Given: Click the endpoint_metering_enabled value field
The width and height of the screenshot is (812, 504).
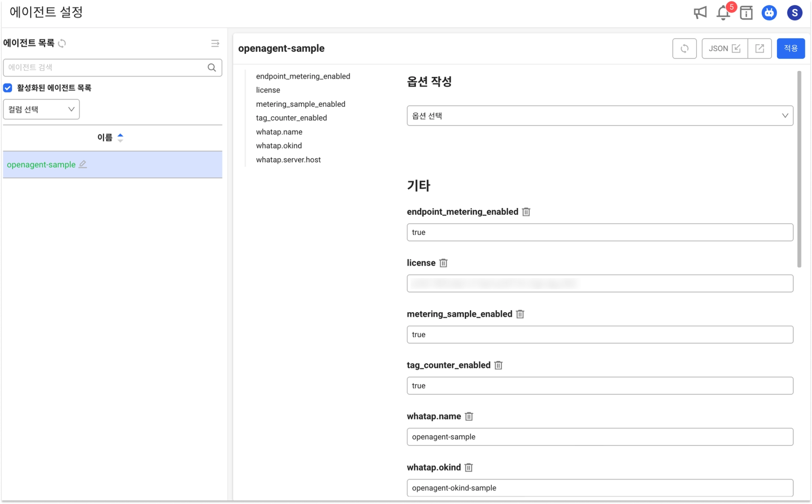Looking at the screenshot, I should [600, 232].
